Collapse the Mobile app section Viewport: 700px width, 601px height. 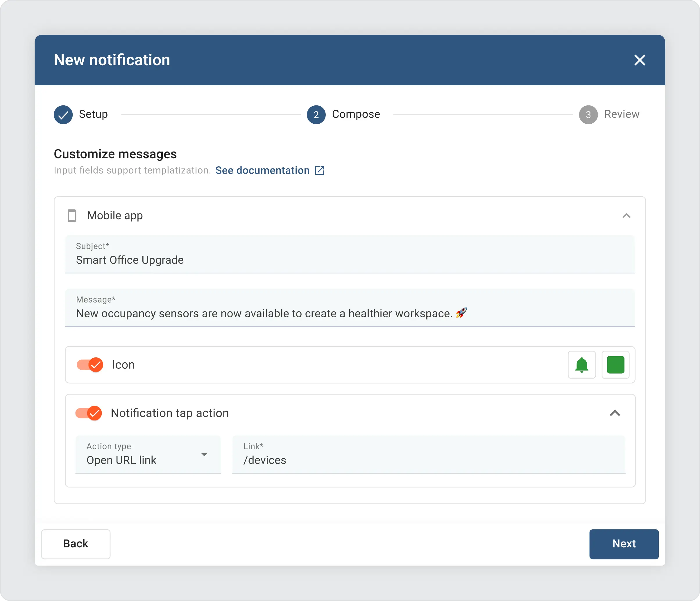(627, 216)
